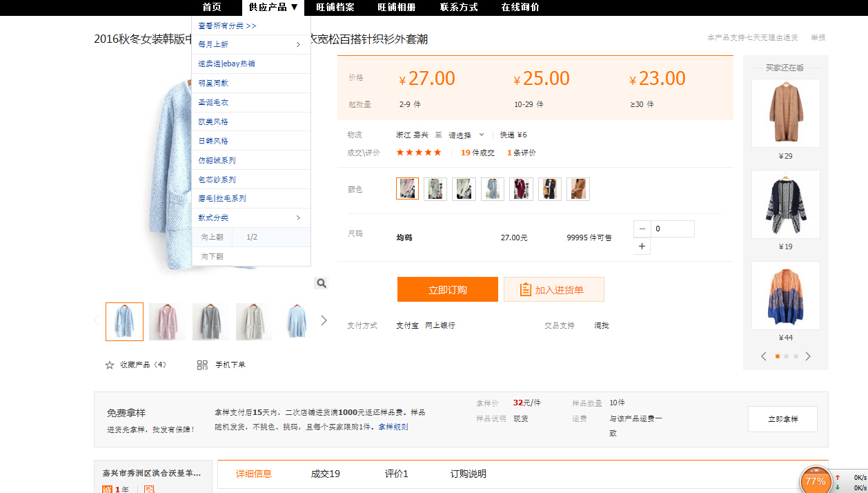The height and width of the screenshot is (493, 868).
Task: Switch to the 订购说明 tab
Action: [x=468, y=474]
